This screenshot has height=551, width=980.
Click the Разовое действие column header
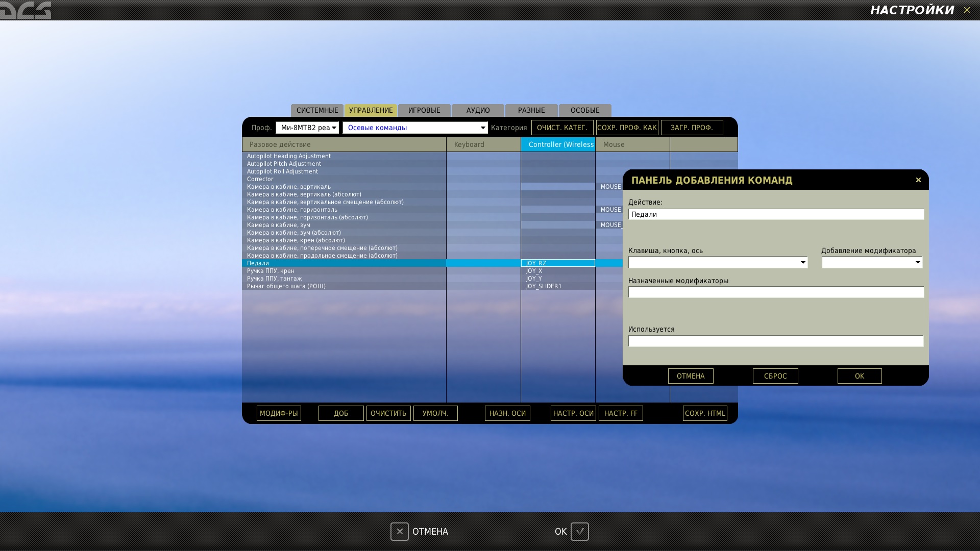(344, 144)
